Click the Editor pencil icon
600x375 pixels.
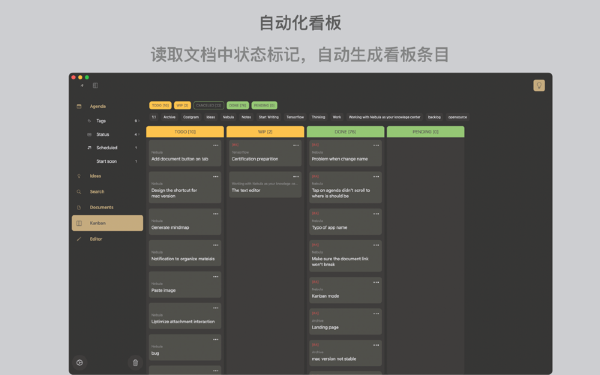(x=79, y=239)
